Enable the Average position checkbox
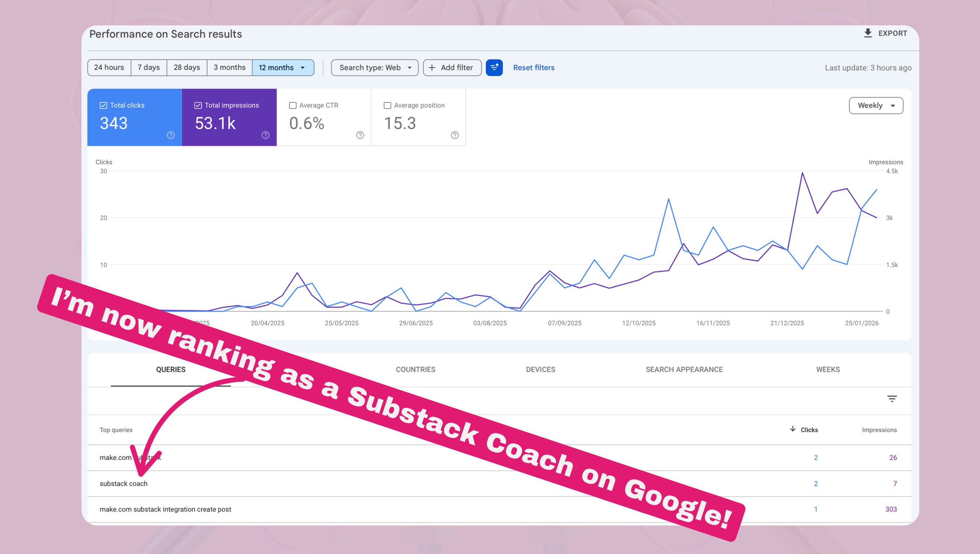Screen dimensions: 980x554 (x=387, y=105)
